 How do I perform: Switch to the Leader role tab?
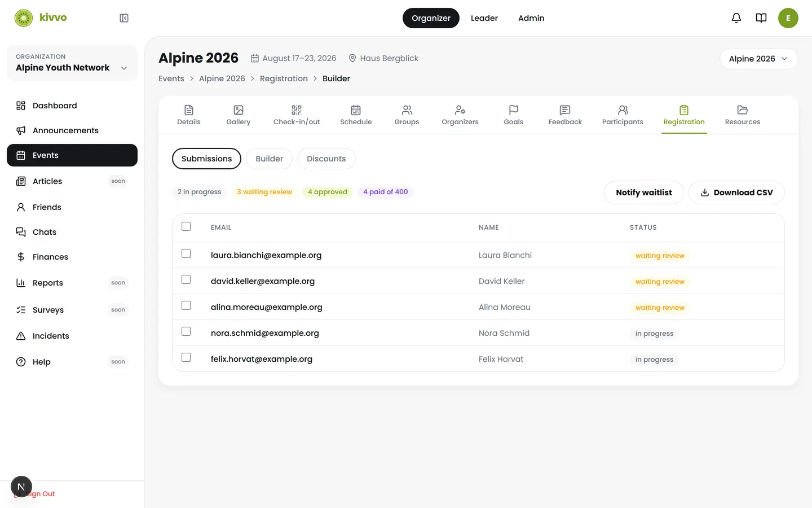pyautogui.click(x=484, y=18)
